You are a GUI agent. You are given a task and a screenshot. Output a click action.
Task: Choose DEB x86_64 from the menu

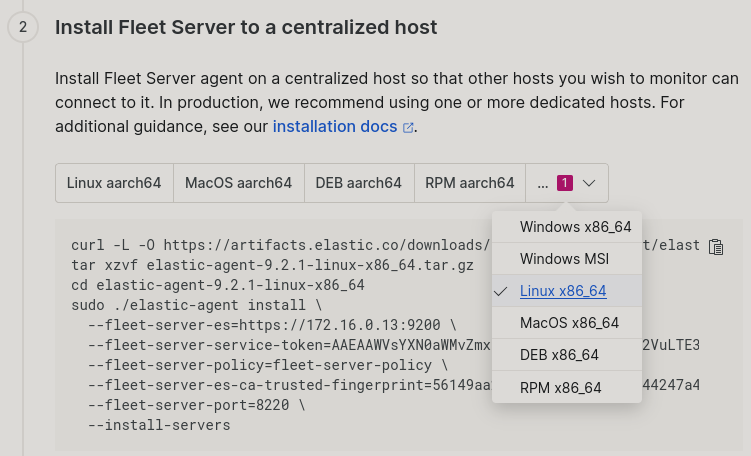click(567, 355)
